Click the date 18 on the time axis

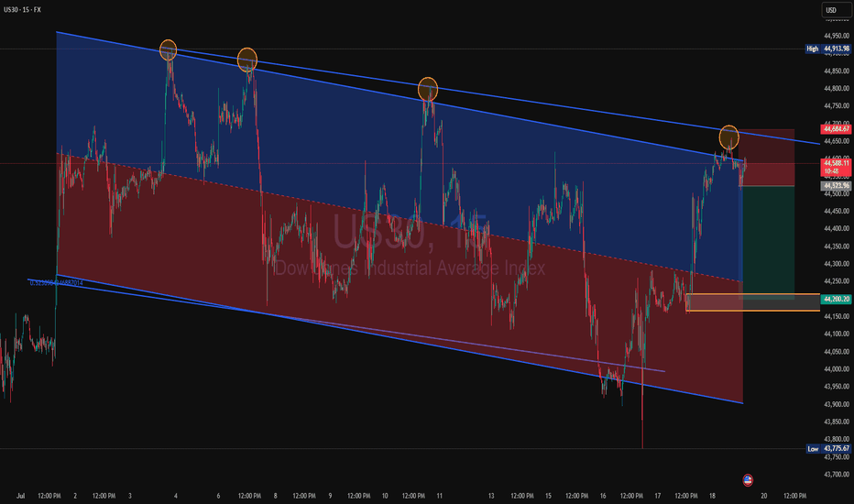(x=712, y=496)
